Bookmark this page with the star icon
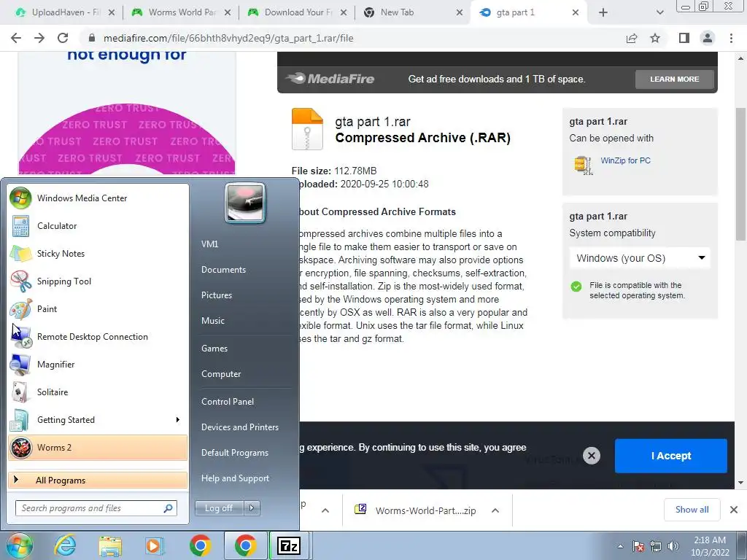Viewport: 747px width, 560px height. click(x=655, y=38)
